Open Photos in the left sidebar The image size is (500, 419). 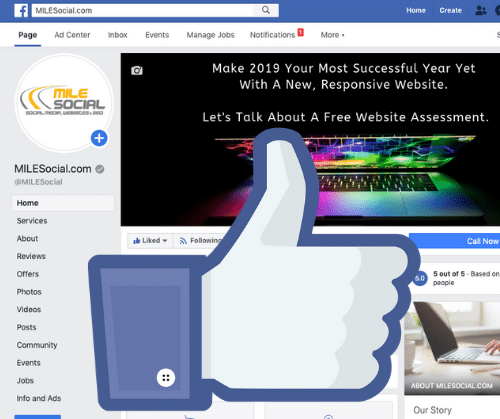coord(29,292)
